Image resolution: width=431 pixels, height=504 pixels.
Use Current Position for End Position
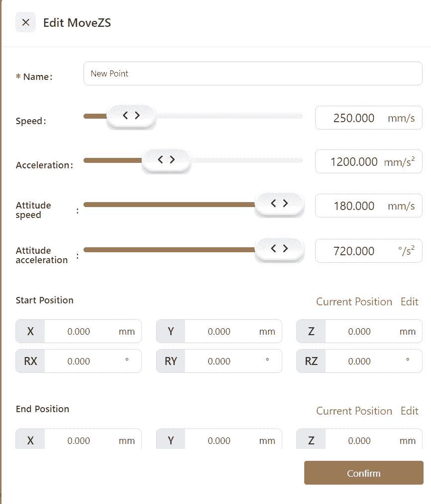354,411
